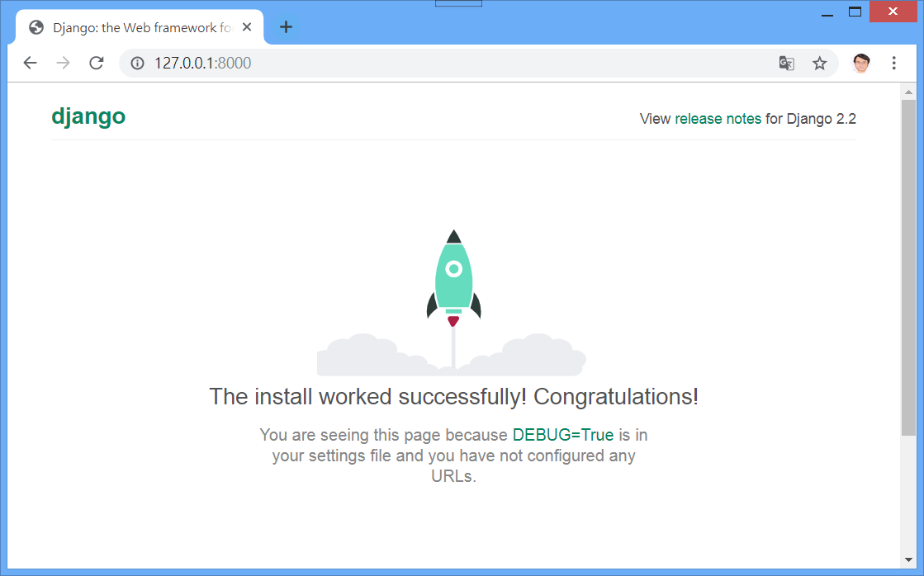
Task: Click the vertical scrollbar thumb
Action: 908,267
